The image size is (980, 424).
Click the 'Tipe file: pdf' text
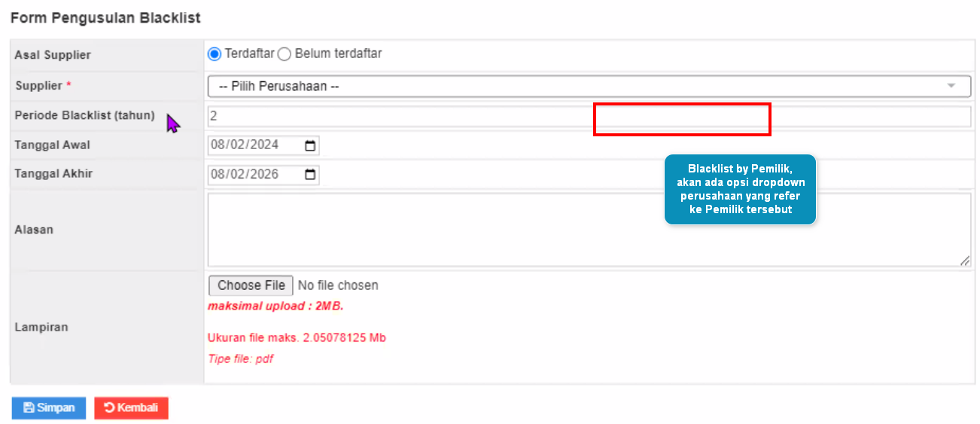(240, 359)
